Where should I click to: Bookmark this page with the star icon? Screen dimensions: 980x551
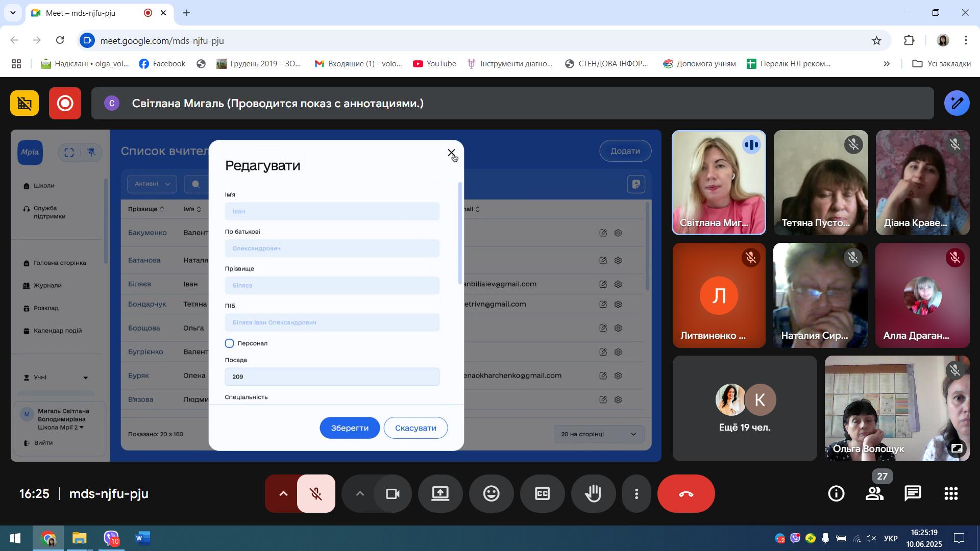[876, 41]
